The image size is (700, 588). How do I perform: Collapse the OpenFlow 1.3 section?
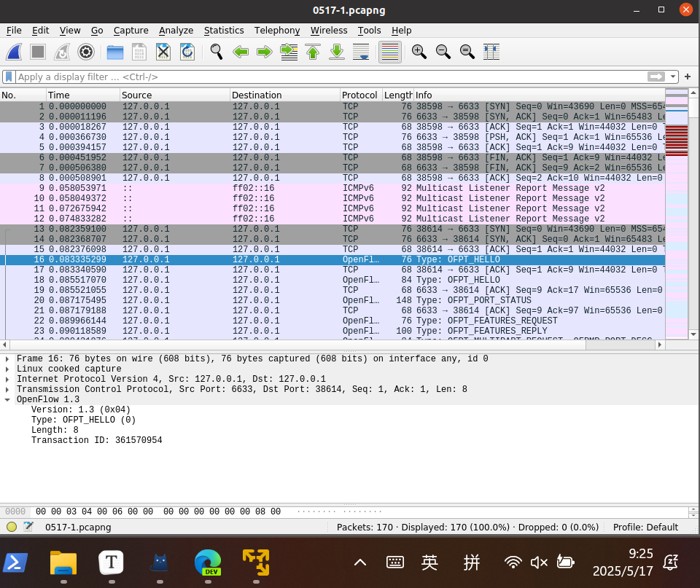click(7, 399)
